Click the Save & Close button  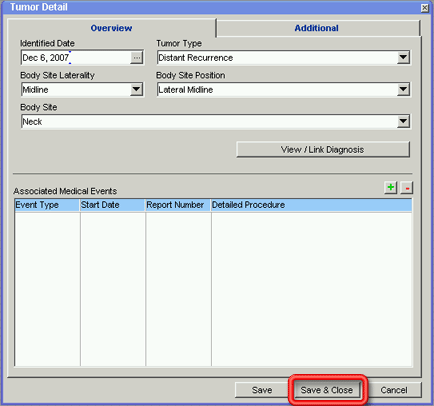pos(327,390)
